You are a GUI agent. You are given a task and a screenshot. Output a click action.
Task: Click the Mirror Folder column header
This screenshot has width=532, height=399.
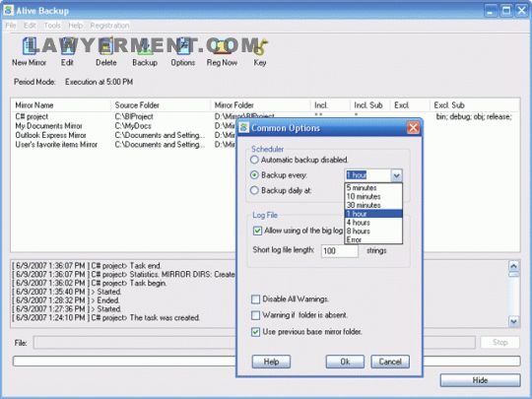click(x=260, y=105)
